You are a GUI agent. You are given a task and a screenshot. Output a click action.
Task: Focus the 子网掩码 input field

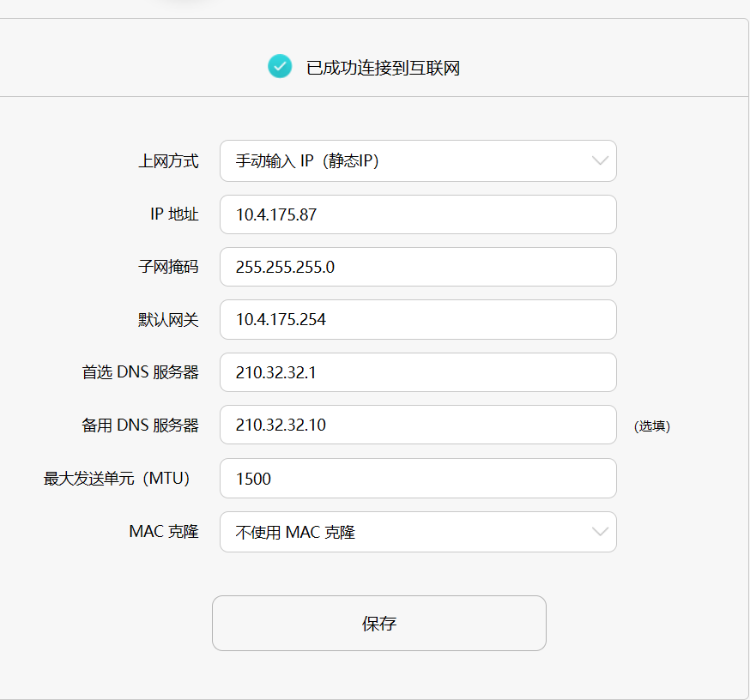tap(418, 267)
